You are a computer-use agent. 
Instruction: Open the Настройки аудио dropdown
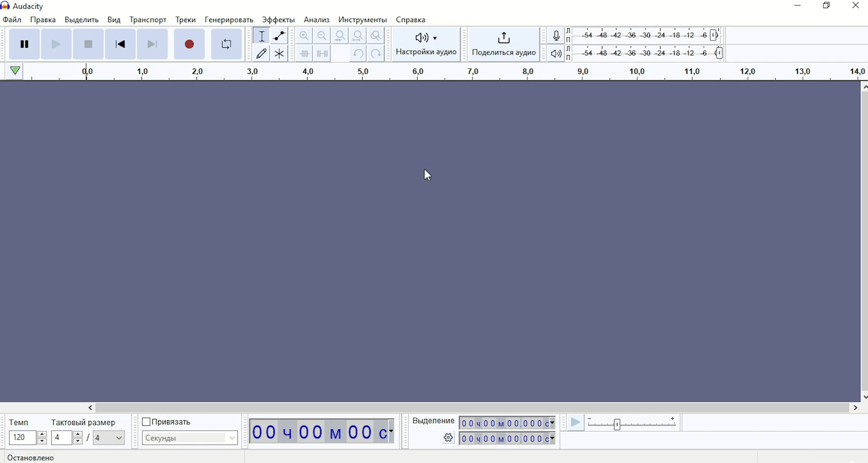426,45
